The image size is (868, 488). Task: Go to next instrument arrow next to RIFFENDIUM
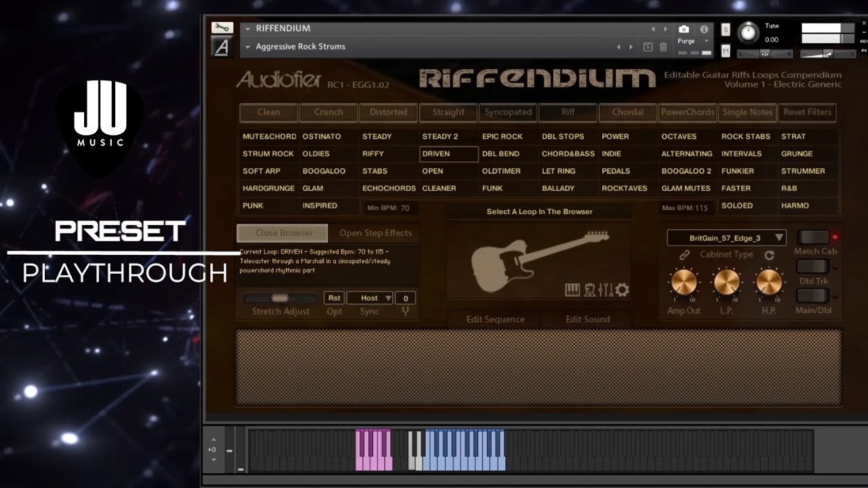coord(665,29)
